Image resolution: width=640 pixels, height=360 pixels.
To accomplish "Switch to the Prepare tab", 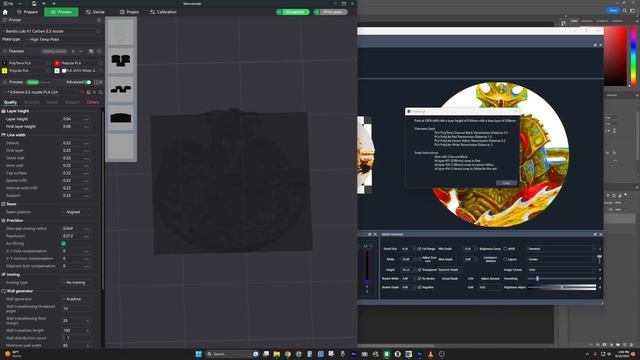I will tap(28, 12).
